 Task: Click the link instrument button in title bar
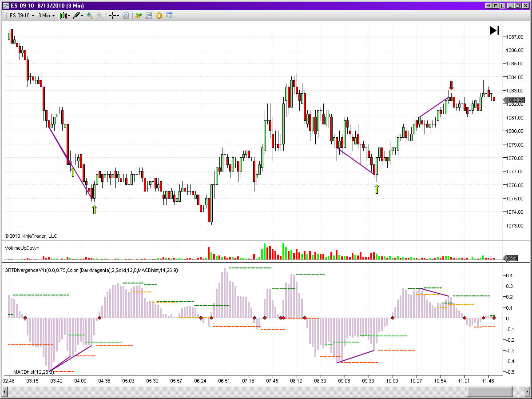(496, 6)
